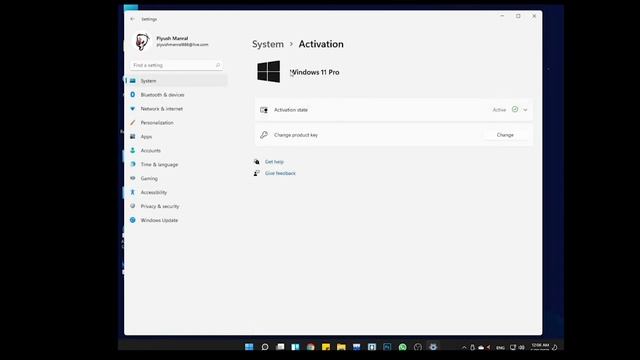Open the Start menu on the taskbar

coord(249,347)
